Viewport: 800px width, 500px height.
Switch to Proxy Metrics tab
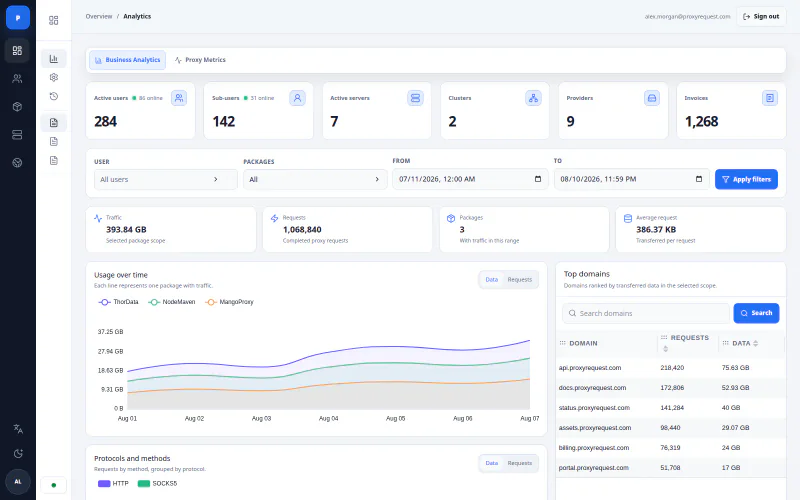pos(200,60)
